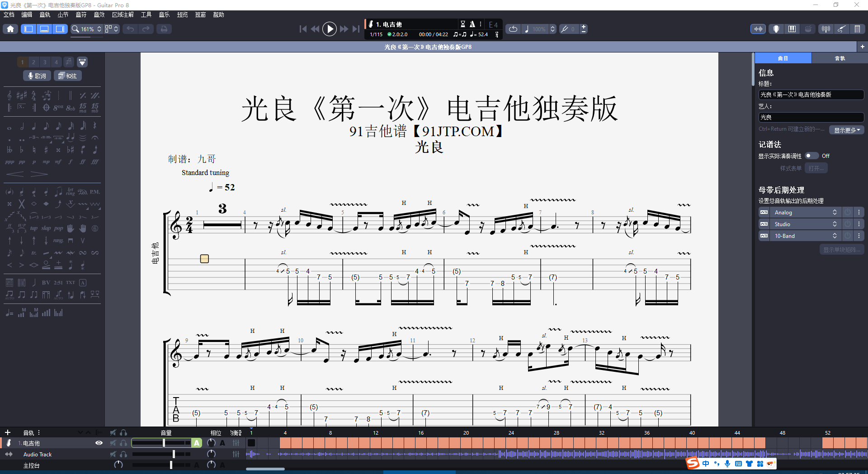Switch to the 曲目 (Song) tab
The width and height of the screenshot is (868, 474).
coord(783,58)
